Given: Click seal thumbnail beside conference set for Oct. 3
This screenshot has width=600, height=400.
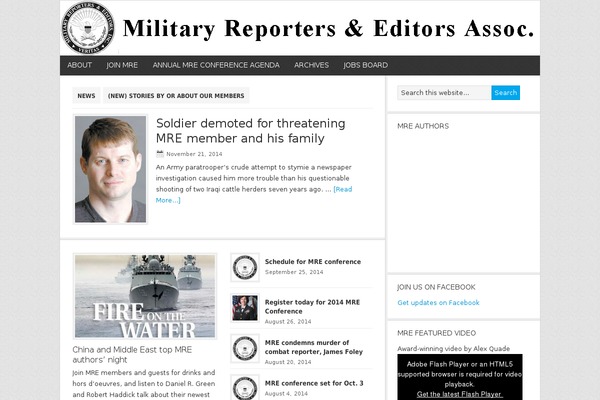Looking at the screenshot, I should click(x=245, y=387).
